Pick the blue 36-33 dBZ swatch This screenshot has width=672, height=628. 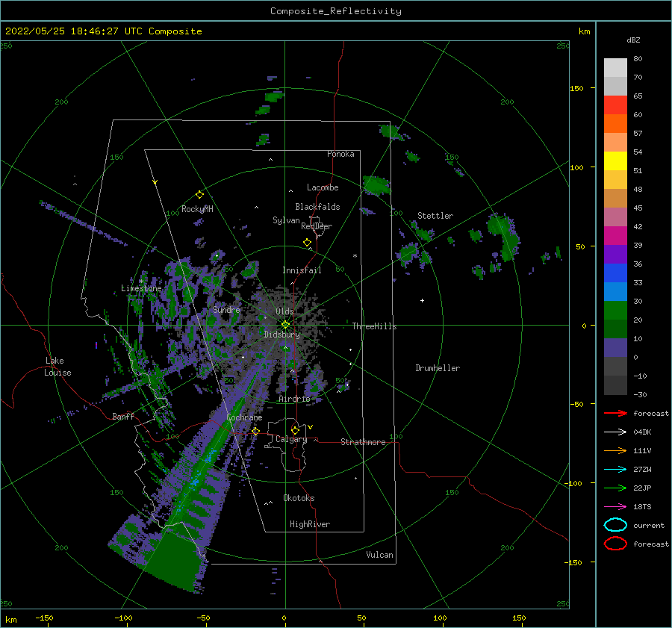click(615, 273)
